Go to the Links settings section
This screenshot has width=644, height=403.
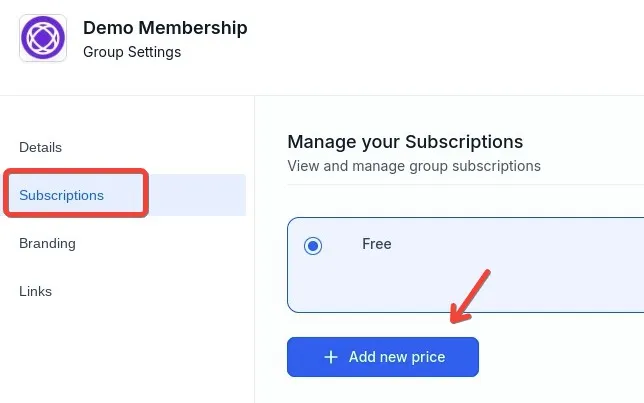[x=35, y=291]
